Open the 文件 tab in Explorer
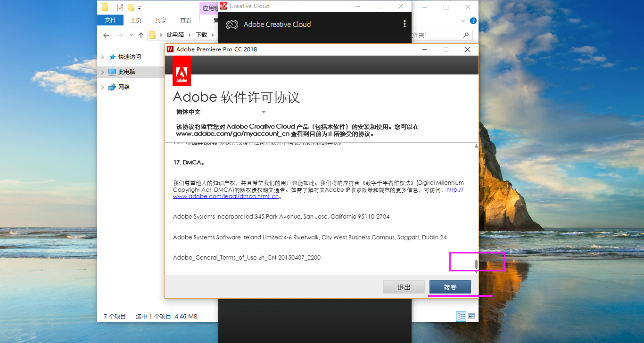 pyautogui.click(x=110, y=20)
